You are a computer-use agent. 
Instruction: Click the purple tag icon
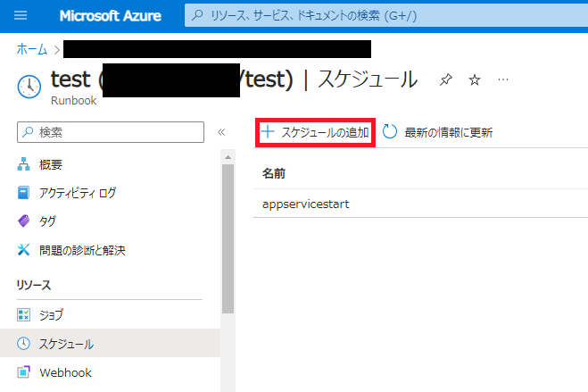(23, 221)
